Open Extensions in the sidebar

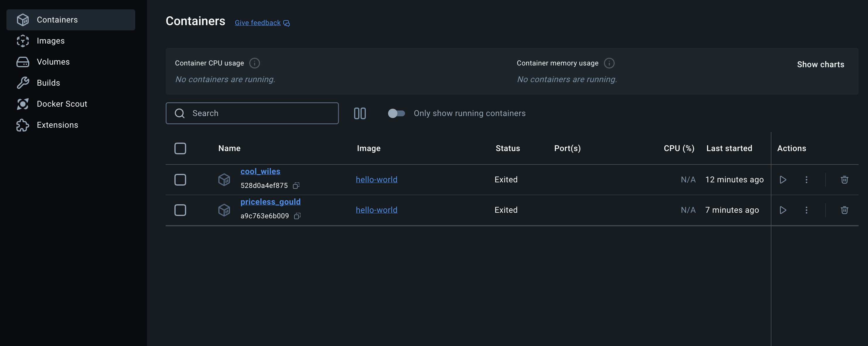(x=71, y=125)
